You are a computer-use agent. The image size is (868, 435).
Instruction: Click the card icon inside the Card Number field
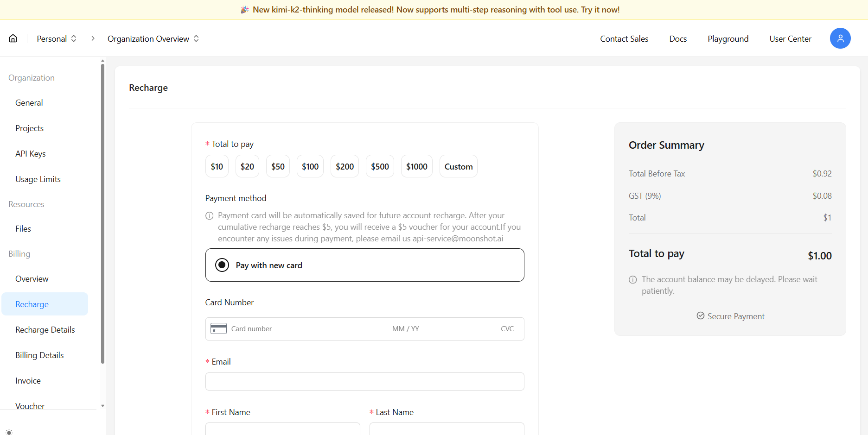click(x=218, y=328)
